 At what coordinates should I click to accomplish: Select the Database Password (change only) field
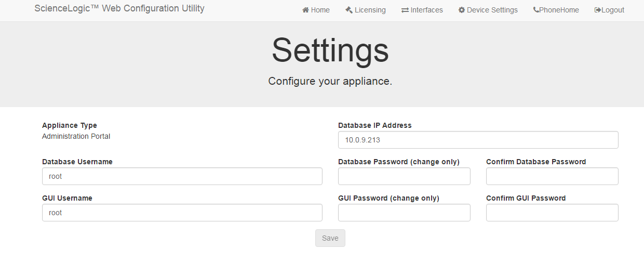(x=404, y=176)
